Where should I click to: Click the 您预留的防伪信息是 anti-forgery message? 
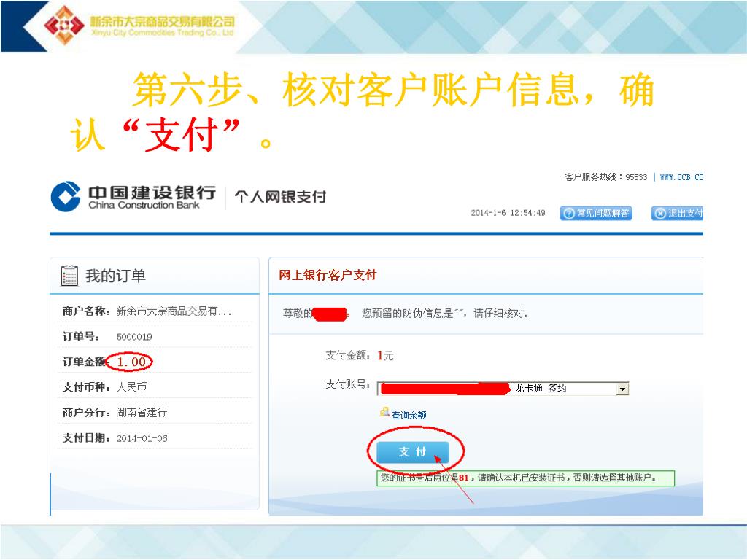coord(445,314)
